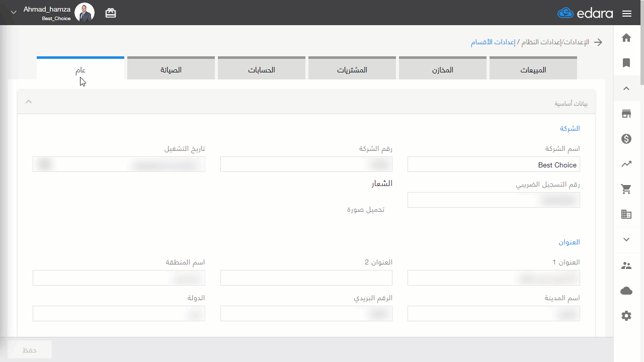Open the hamburger main menu
Viewport: 644px width, 362px height.
coord(627,14)
